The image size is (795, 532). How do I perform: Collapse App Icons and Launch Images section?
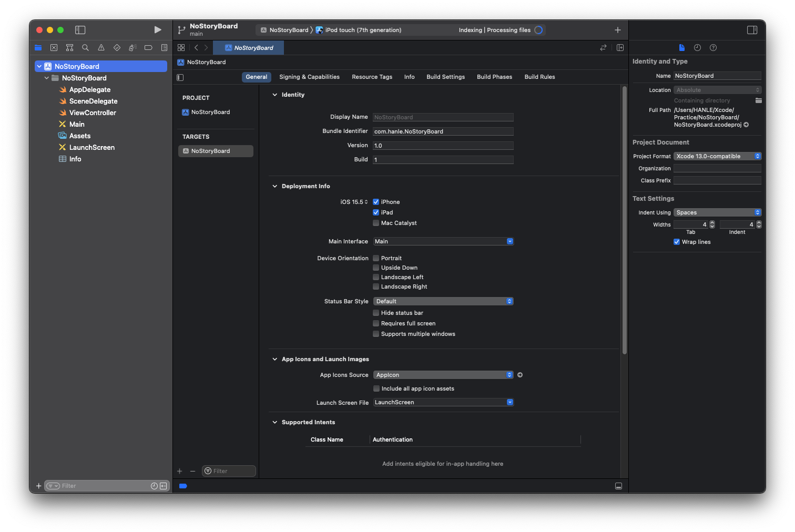[x=274, y=359]
